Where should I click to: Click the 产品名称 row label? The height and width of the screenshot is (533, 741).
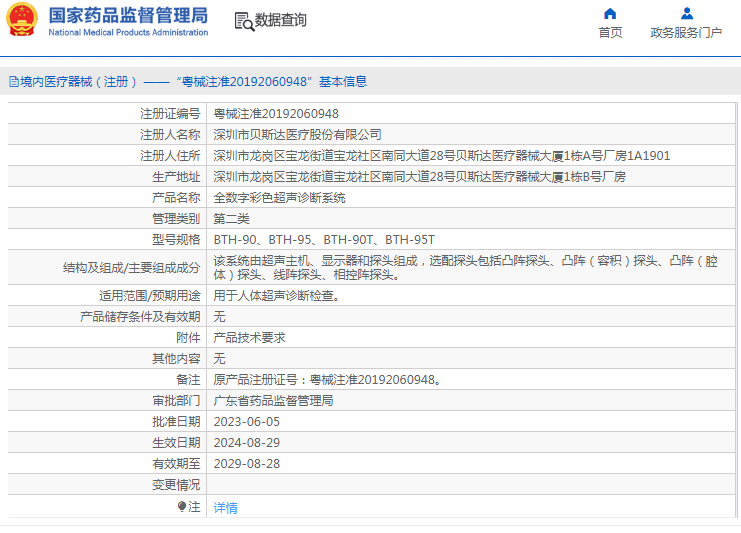(x=176, y=198)
